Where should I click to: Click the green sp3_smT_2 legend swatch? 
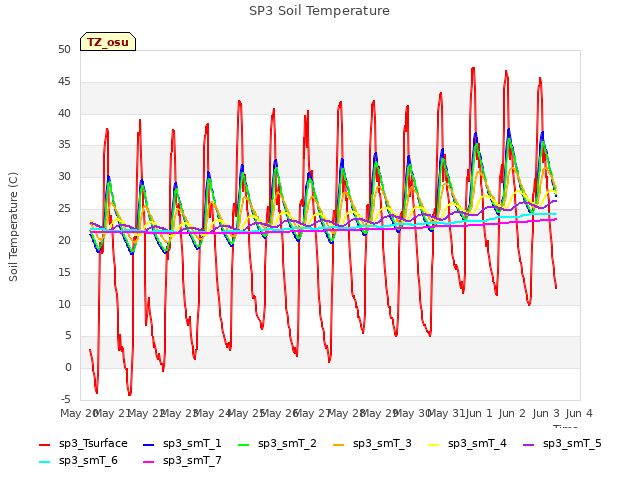[243, 444]
